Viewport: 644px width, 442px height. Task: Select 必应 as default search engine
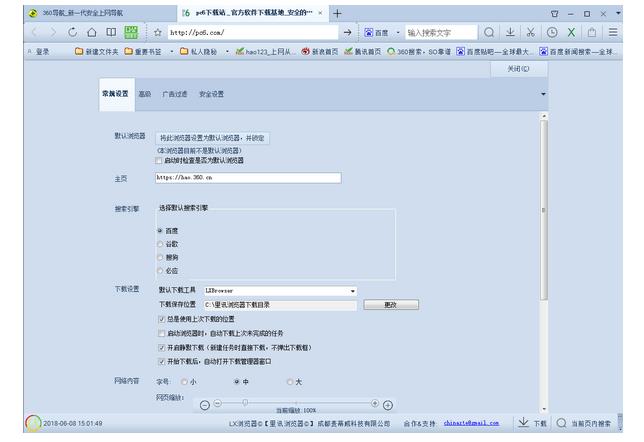[160, 271]
